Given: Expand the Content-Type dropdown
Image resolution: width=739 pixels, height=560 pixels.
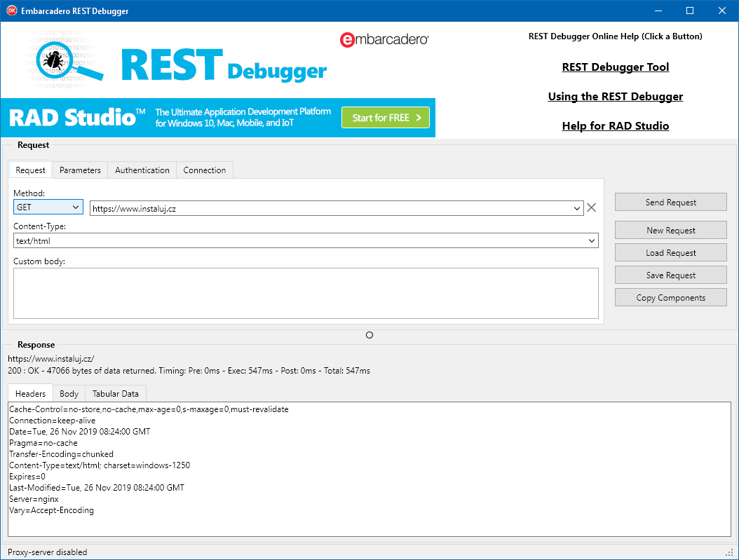Looking at the screenshot, I should (x=592, y=241).
